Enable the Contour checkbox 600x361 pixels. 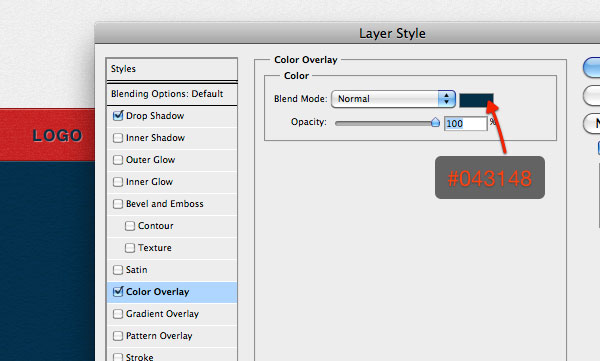[130, 226]
